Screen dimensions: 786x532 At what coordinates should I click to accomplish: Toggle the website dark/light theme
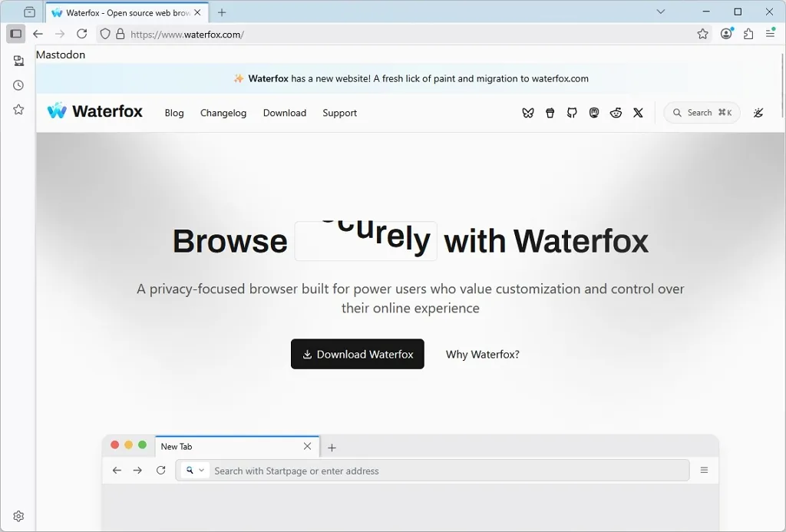point(758,113)
